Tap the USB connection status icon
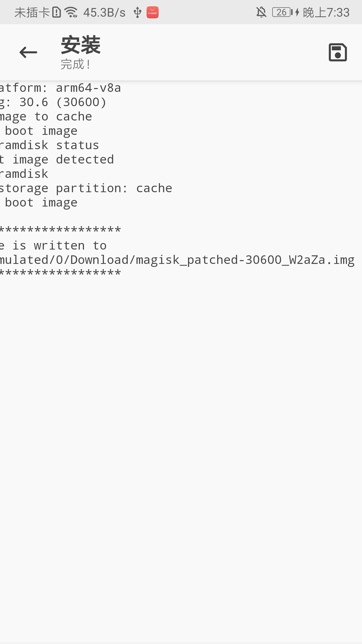This screenshot has height=644, width=362. [x=137, y=12]
